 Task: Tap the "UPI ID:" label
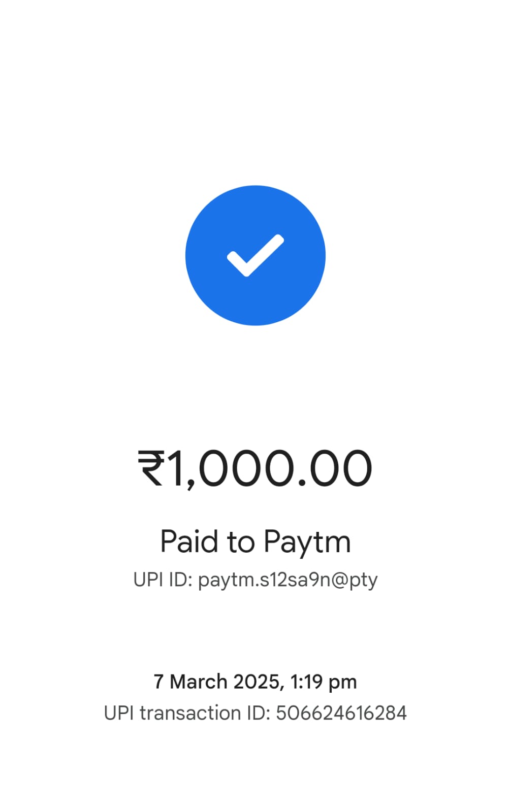(x=163, y=580)
